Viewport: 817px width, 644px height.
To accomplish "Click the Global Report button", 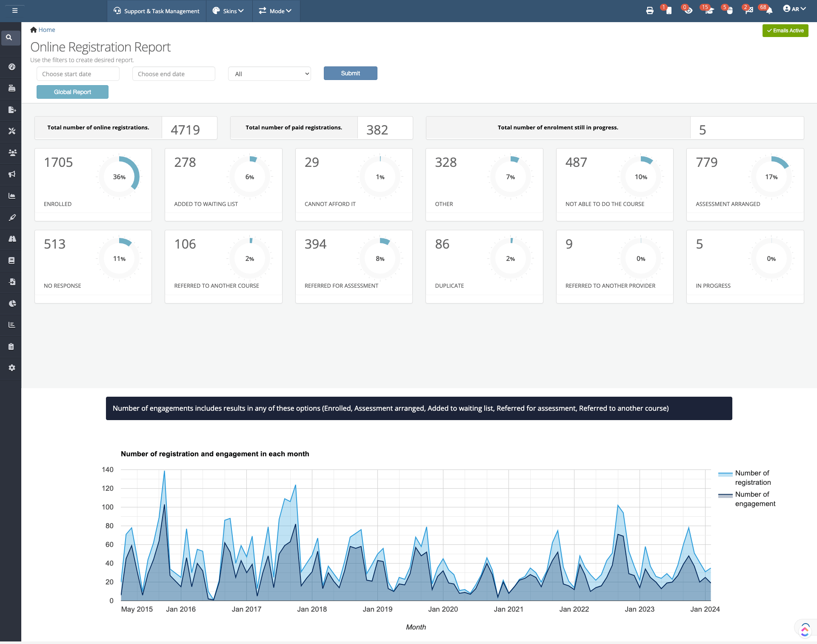I will coord(72,92).
